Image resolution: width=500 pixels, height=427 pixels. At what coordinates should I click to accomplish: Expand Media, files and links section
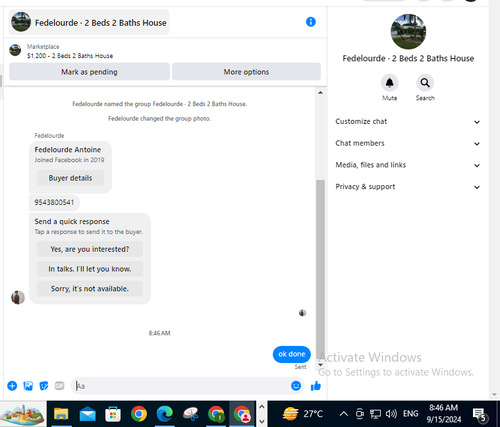408,165
